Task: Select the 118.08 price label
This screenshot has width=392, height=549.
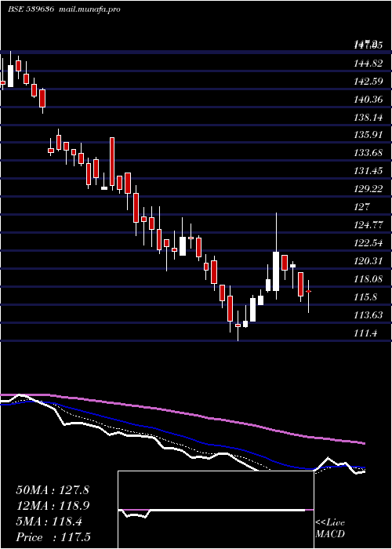Action: tap(368, 279)
